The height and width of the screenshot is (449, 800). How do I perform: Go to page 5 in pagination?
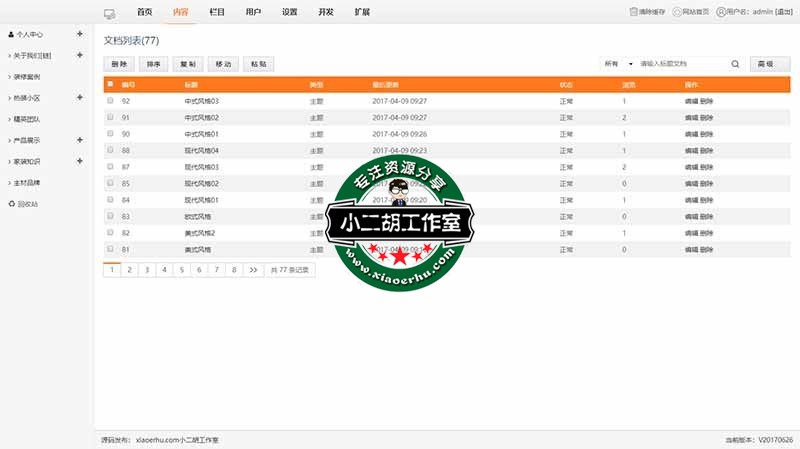click(x=181, y=270)
